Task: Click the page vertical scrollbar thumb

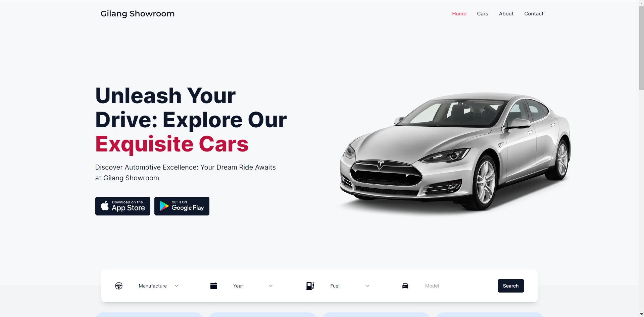Action: click(641, 47)
